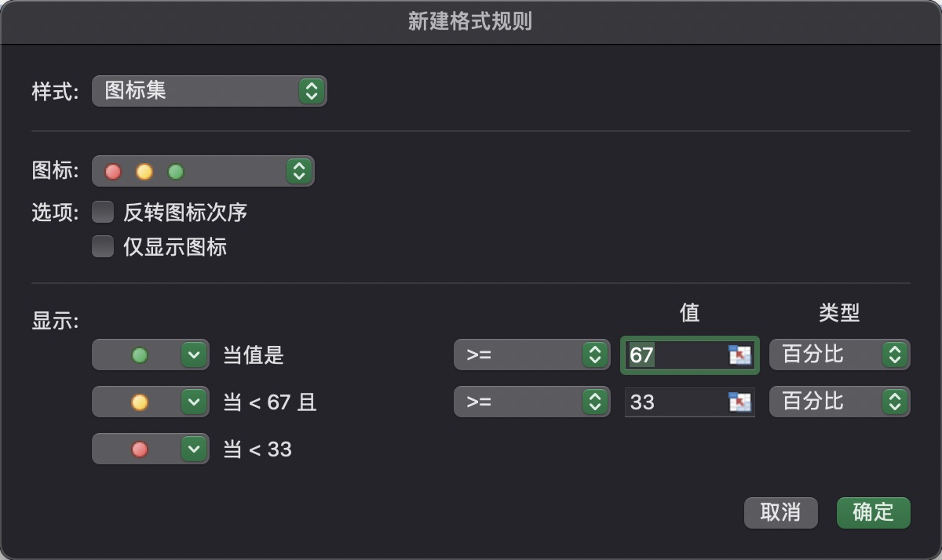Click the green circle icon in first display row

(x=140, y=355)
